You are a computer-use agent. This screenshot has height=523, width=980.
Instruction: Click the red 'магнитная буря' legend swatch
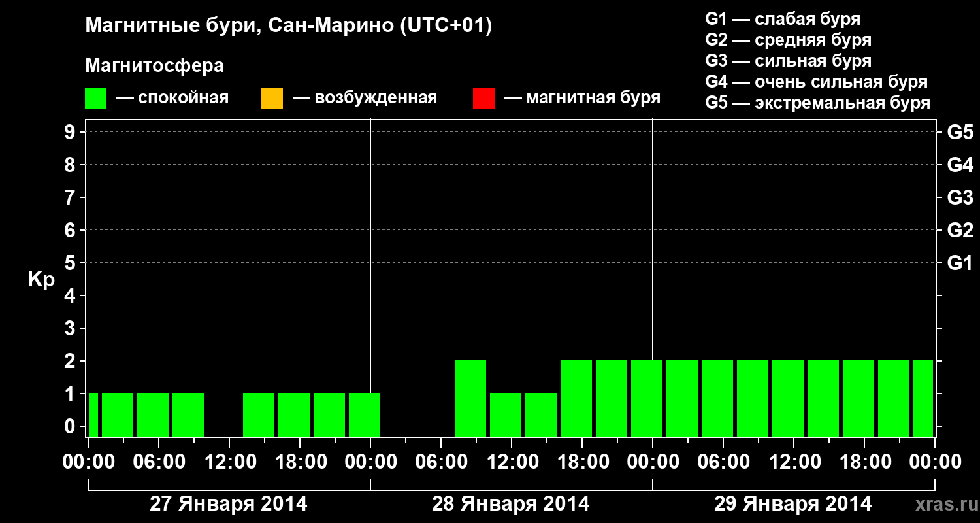coord(483,99)
